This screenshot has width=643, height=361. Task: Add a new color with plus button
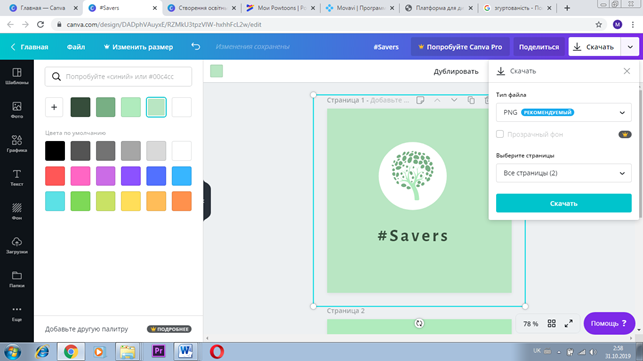(54, 107)
